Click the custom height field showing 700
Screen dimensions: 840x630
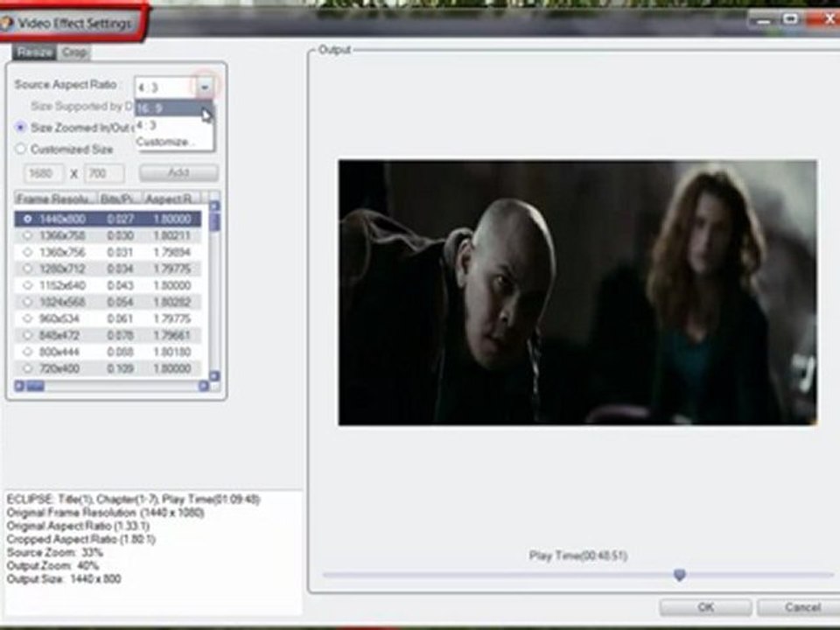click(104, 173)
